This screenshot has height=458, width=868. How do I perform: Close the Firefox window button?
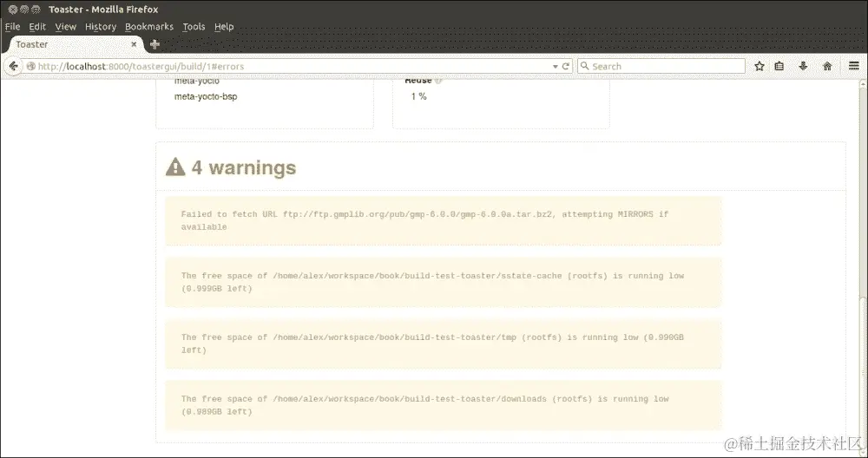click(x=13, y=10)
